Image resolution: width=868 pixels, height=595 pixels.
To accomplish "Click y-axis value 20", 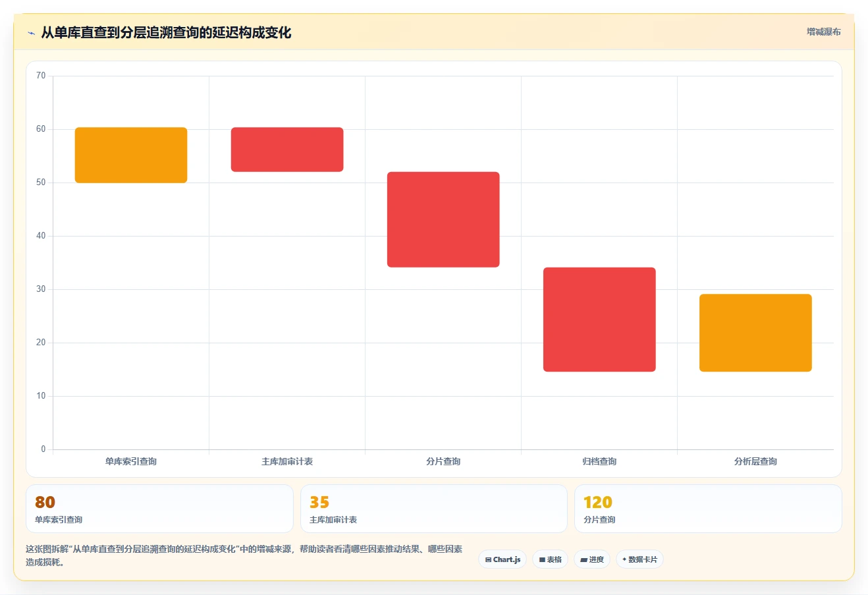I will click(x=41, y=343).
